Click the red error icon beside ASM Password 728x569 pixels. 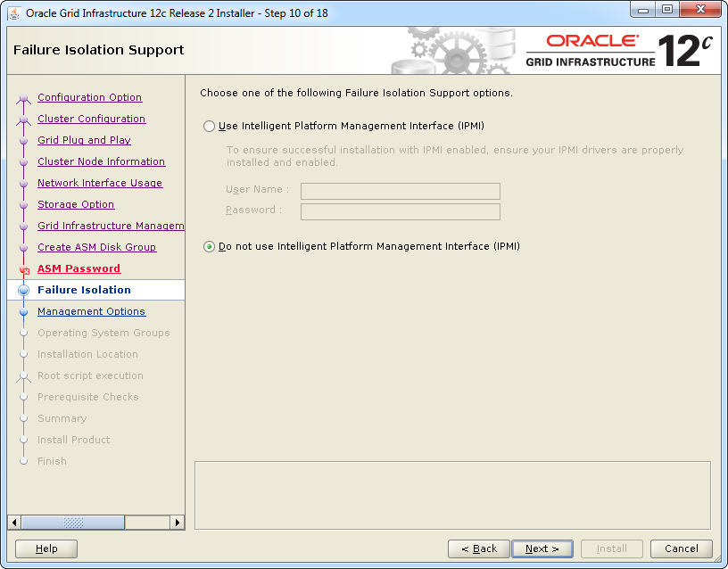click(x=24, y=269)
